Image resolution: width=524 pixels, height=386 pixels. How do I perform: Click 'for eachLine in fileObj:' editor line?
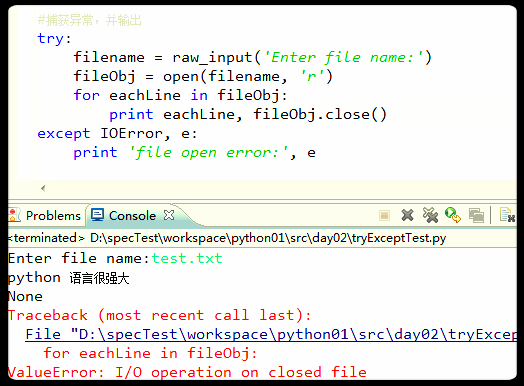point(180,96)
